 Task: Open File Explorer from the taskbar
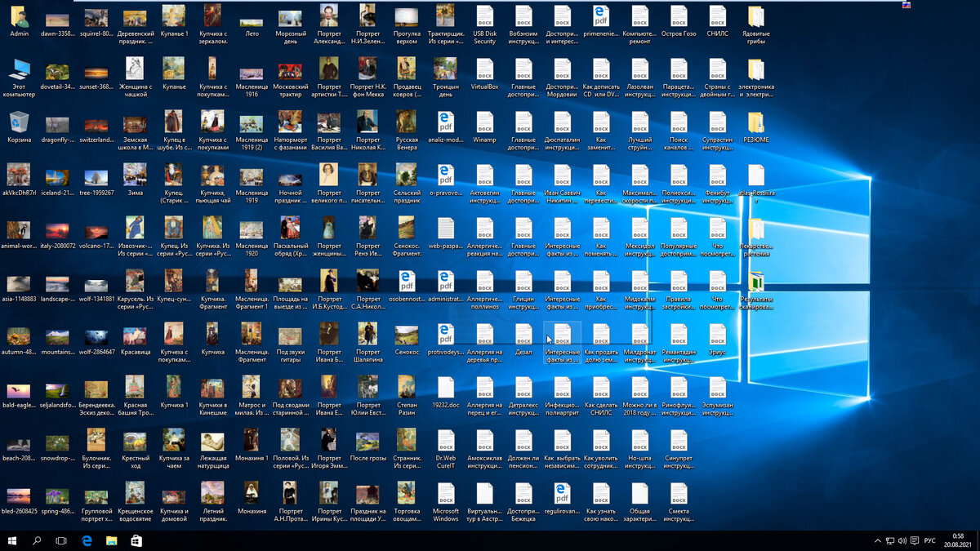tap(111, 540)
